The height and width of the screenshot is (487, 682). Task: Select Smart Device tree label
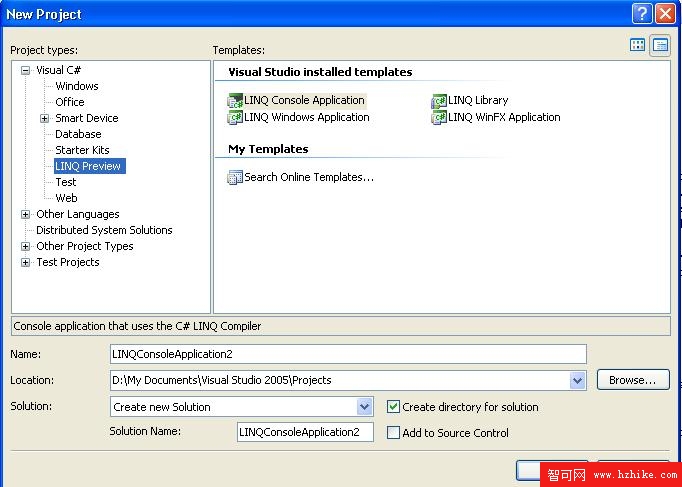(87, 118)
